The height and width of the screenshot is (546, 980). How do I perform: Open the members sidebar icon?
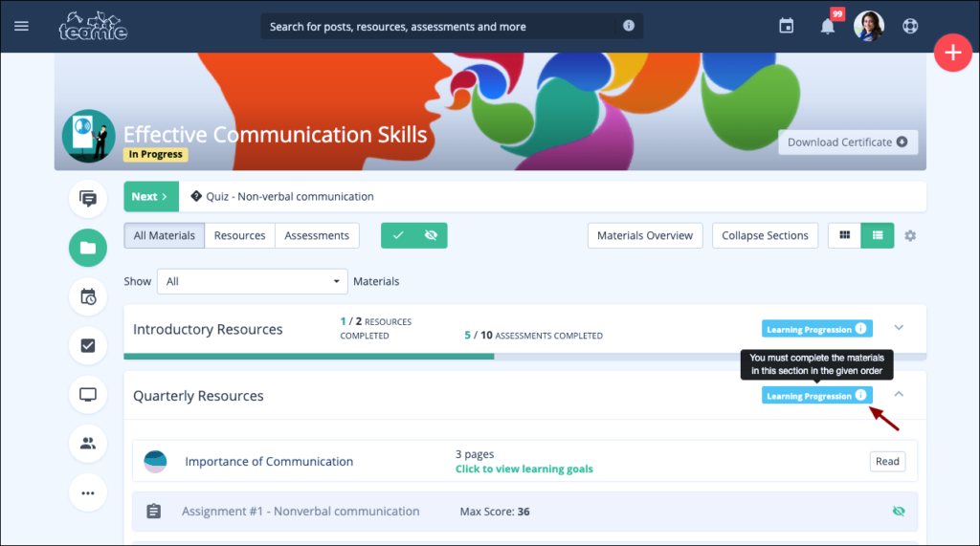tap(88, 443)
